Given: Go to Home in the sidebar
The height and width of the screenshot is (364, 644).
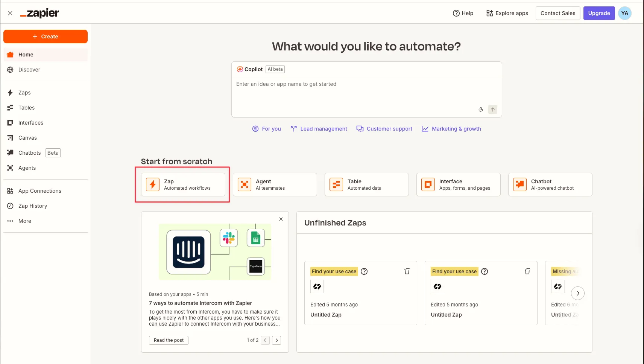Looking at the screenshot, I should pyautogui.click(x=46, y=55).
